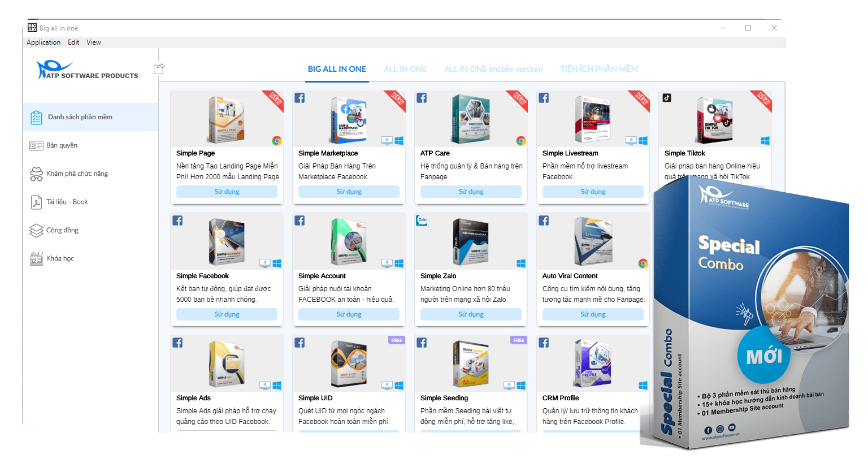
Task: Click Facebook icon on Simple Livestream card
Action: tap(544, 98)
